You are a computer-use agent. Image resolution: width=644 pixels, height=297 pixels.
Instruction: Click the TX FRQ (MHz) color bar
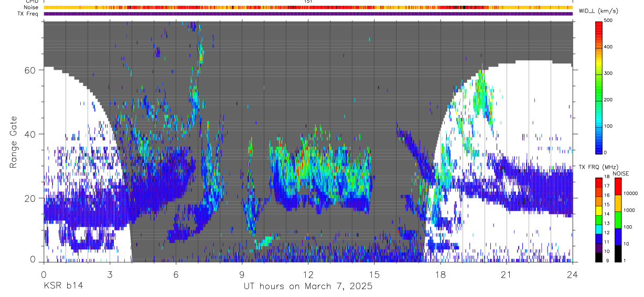[x=599, y=220]
